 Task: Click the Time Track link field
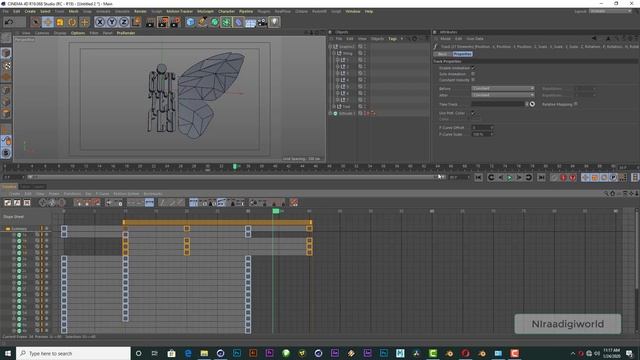click(498, 104)
